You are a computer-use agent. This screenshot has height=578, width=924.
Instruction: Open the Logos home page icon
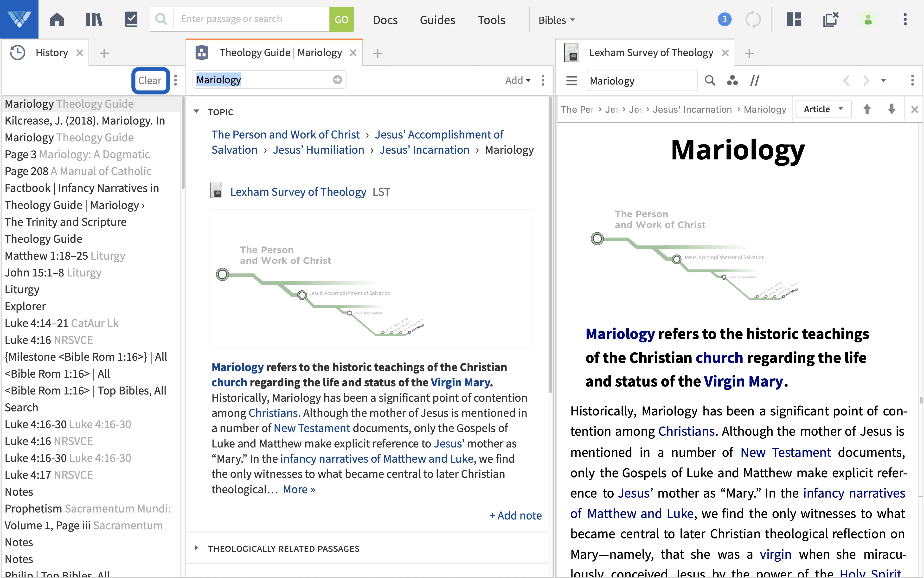57,19
